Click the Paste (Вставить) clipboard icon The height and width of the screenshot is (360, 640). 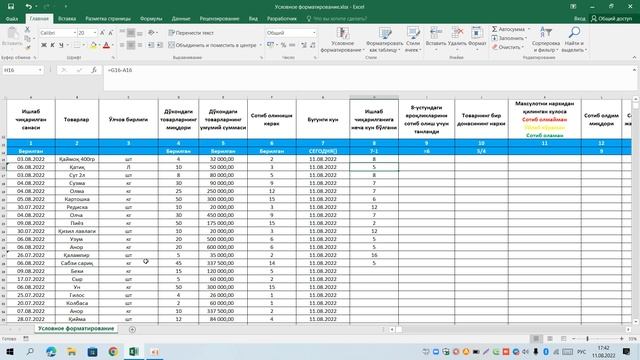(x=13, y=33)
